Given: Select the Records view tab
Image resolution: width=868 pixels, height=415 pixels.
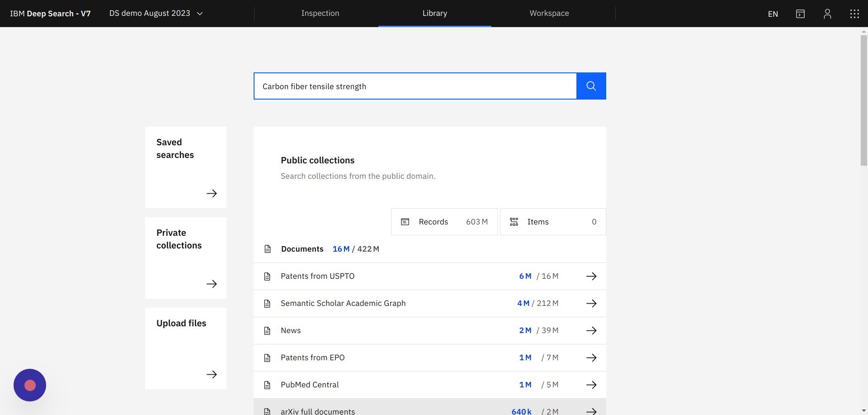Looking at the screenshot, I should click(x=444, y=222).
